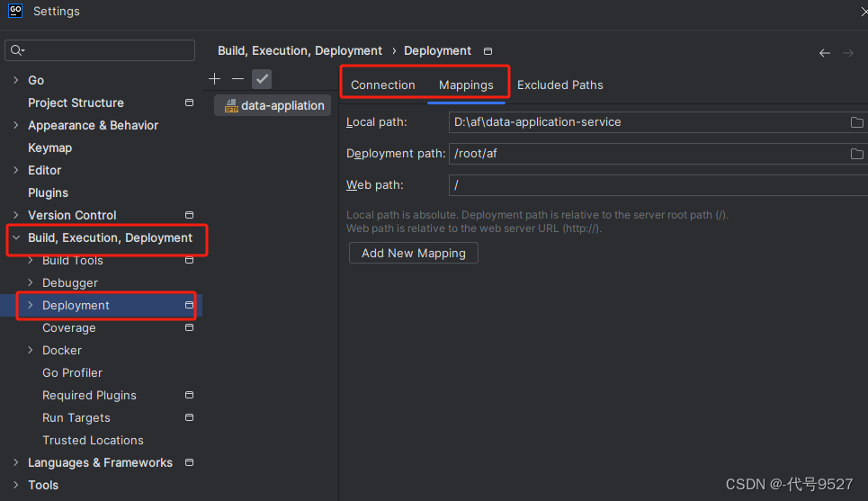
Task: Click Build, Execution, Deployment breadcrumb
Action: tap(300, 51)
